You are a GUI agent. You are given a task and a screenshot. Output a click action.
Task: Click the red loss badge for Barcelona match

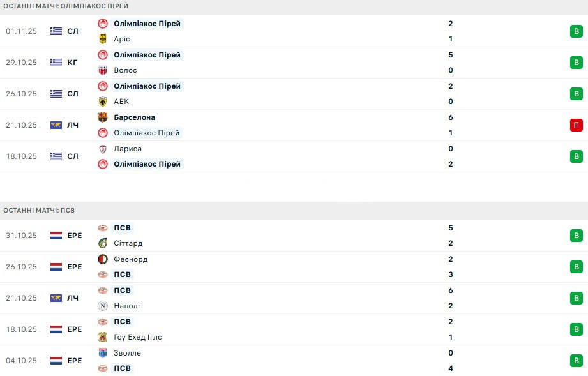(576, 125)
